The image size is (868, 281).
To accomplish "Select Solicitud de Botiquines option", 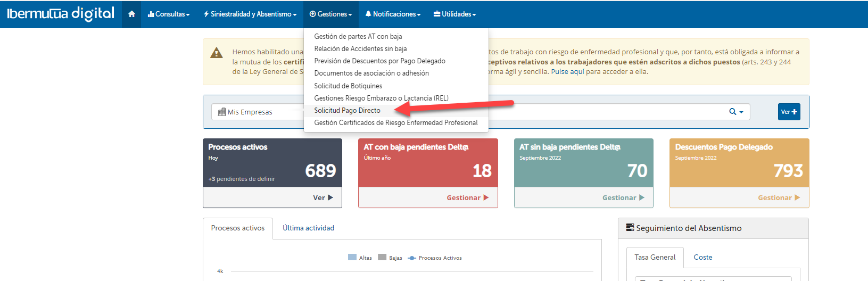I will pyautogui.click(x=348, y=86).
